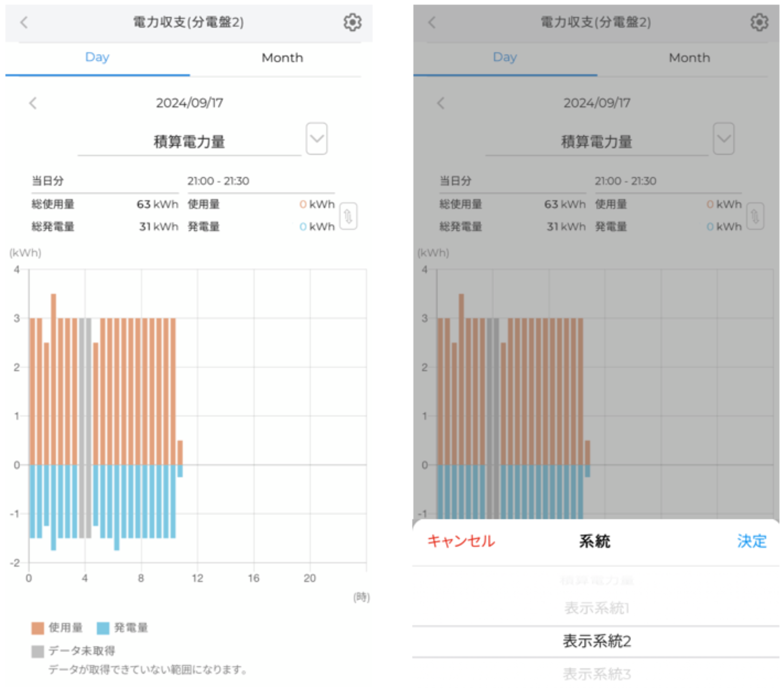Tap back arrow in left screen header
784x693 pixels.
coord(24,22)
